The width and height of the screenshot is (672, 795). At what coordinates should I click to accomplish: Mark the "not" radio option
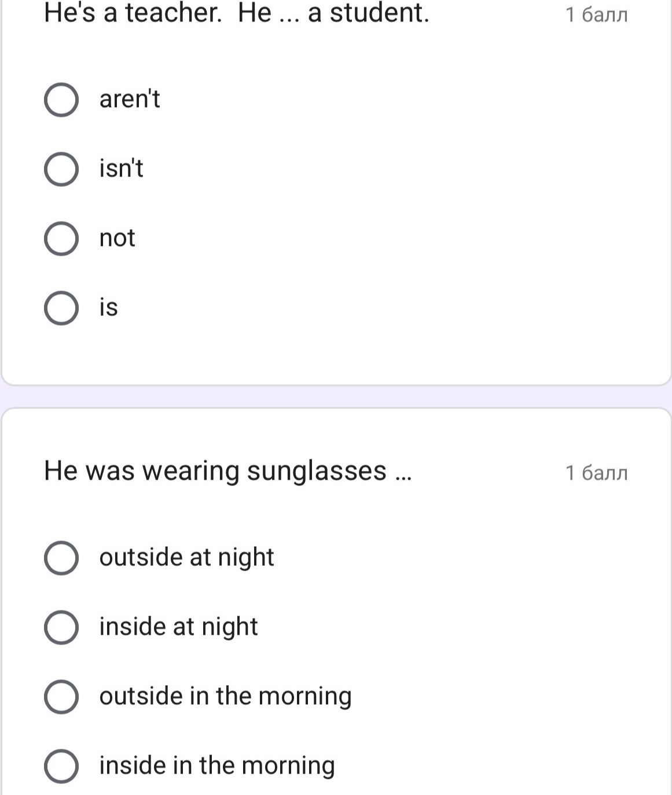click(x=61, y=238)
